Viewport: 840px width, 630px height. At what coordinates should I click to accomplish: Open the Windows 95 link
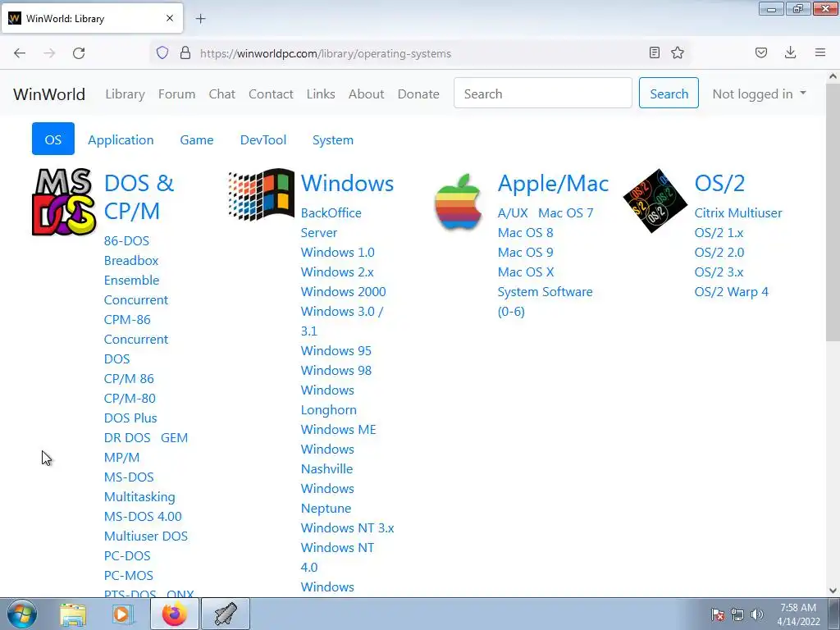point(336,351)
